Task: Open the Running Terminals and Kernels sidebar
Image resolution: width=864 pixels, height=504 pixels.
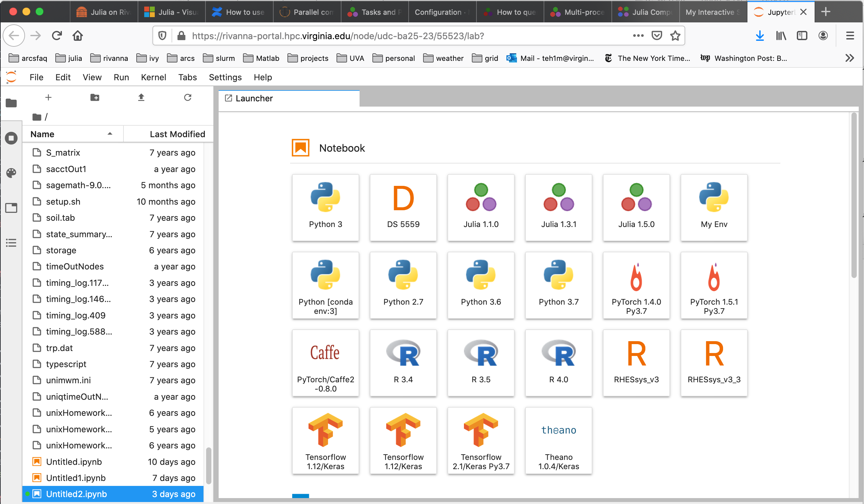Action: [11, 139]
